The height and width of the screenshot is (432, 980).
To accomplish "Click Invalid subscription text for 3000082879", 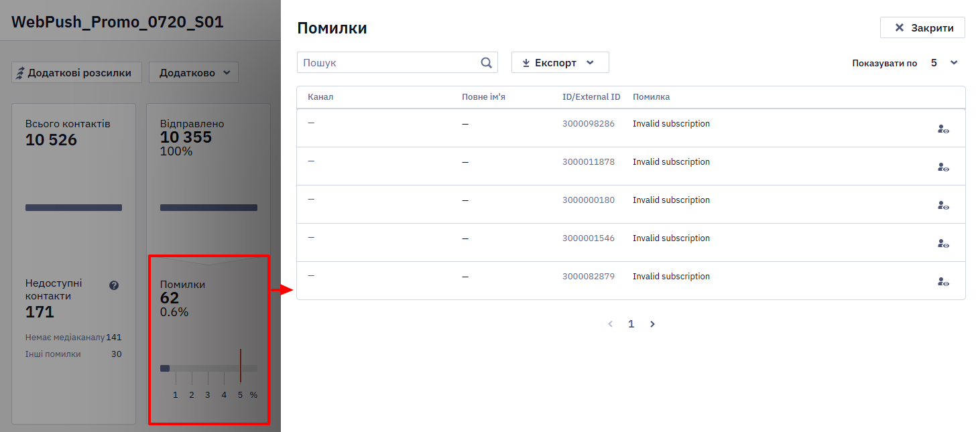I will pyautogui.click(x=671, y=277).
